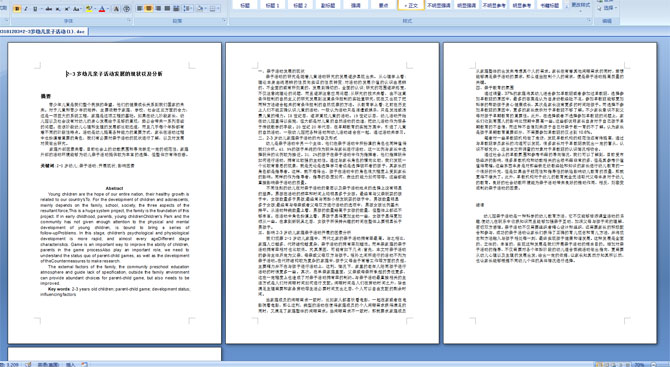This screenshot has width=670, height=367.
Task: Open the font color dropdown arrow
Action: (108, 9)
